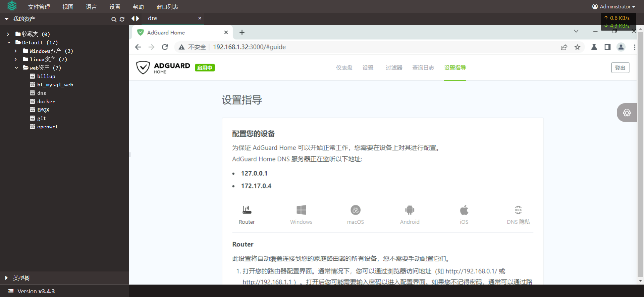
Task: Open the browser profile avatar
Action: [x=621, y=47]
